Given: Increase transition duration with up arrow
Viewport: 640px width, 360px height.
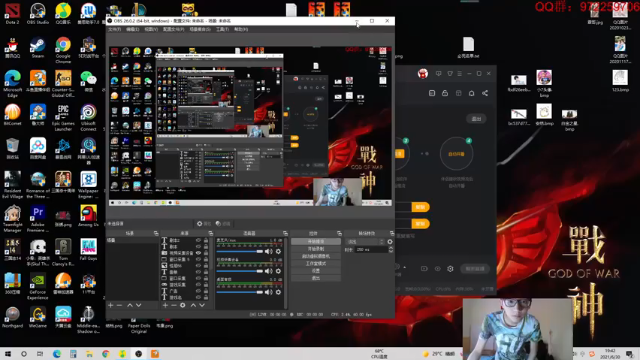Looking at the screenshot, I should (x=391, y=248).
